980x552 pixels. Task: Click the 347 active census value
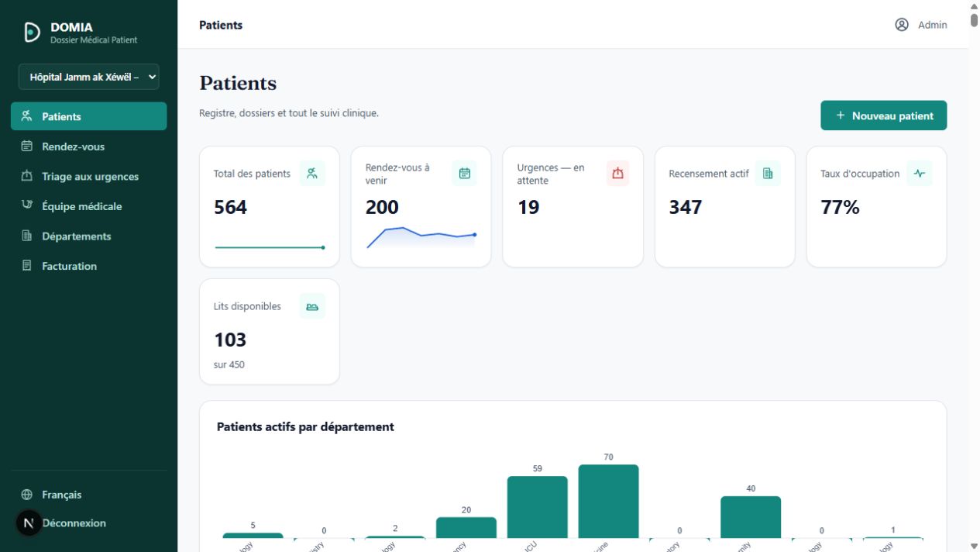tap(686, 207)
